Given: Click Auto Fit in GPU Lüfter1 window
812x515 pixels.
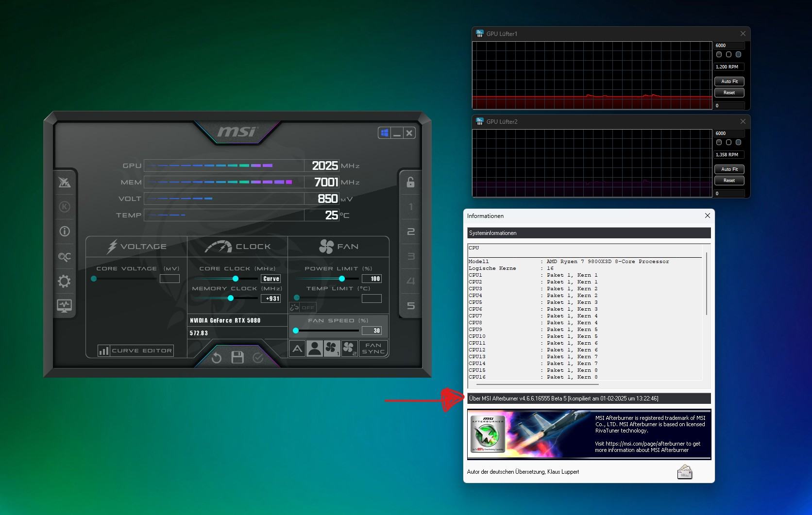Looking at the screenshot, I should (x=729, y=82).
